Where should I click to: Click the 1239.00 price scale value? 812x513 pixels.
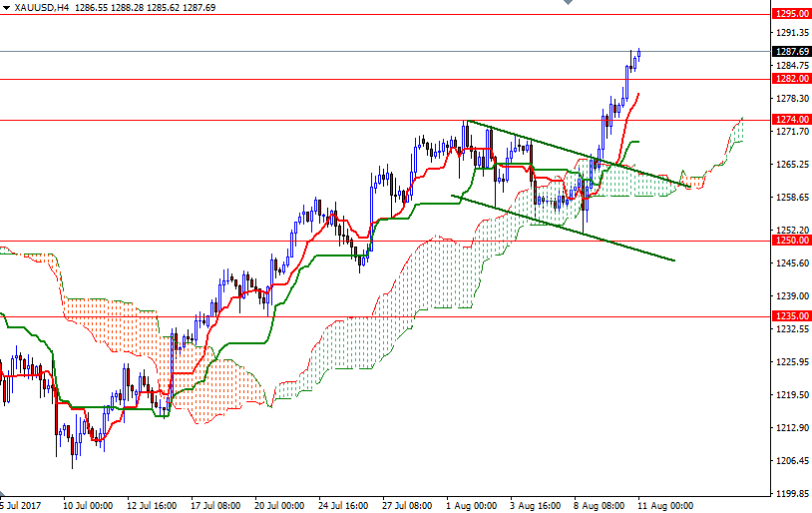792,295
